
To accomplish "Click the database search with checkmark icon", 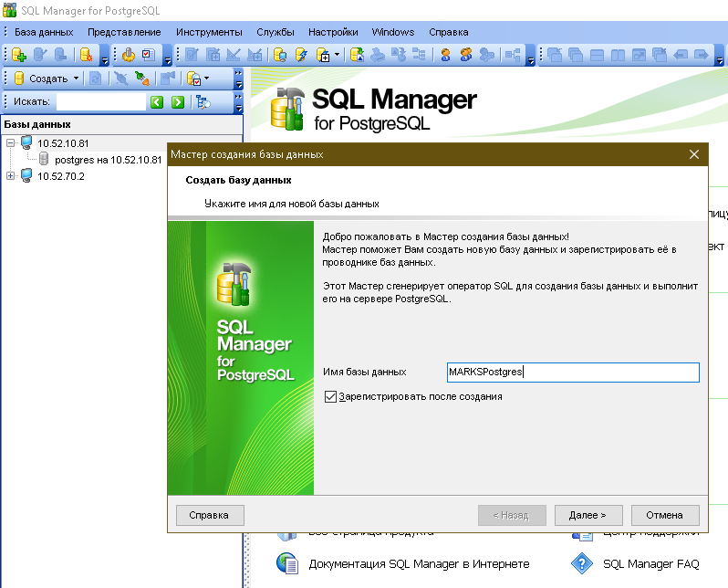I will (x=193, y=79).
